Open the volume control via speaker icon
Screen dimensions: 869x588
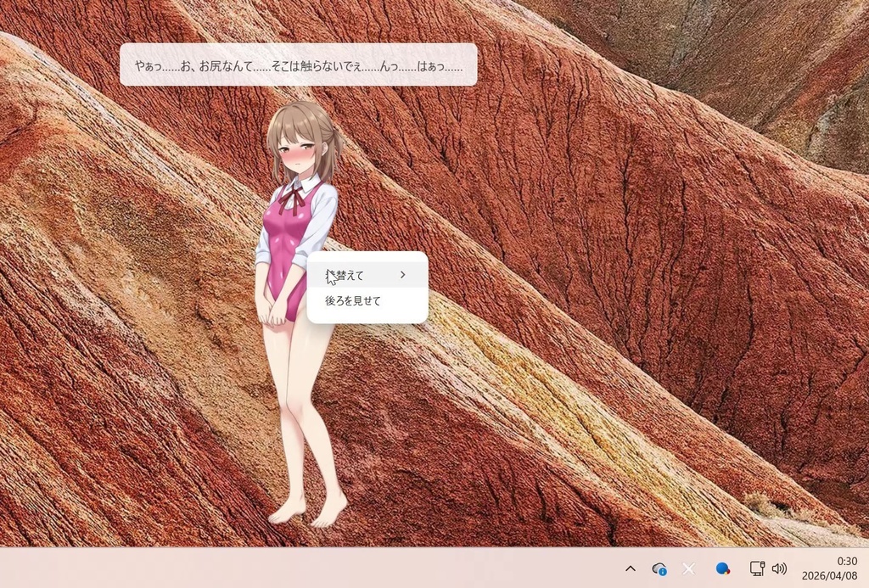point(779,568)
